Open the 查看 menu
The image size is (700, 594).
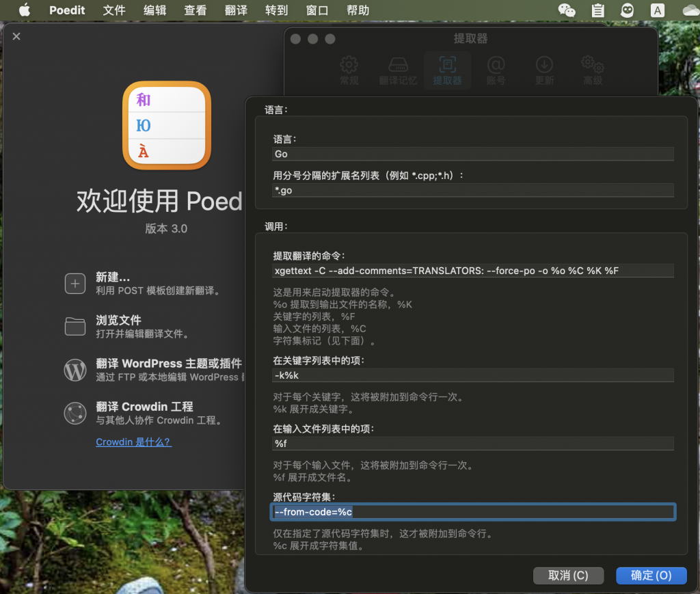point(196,10)
